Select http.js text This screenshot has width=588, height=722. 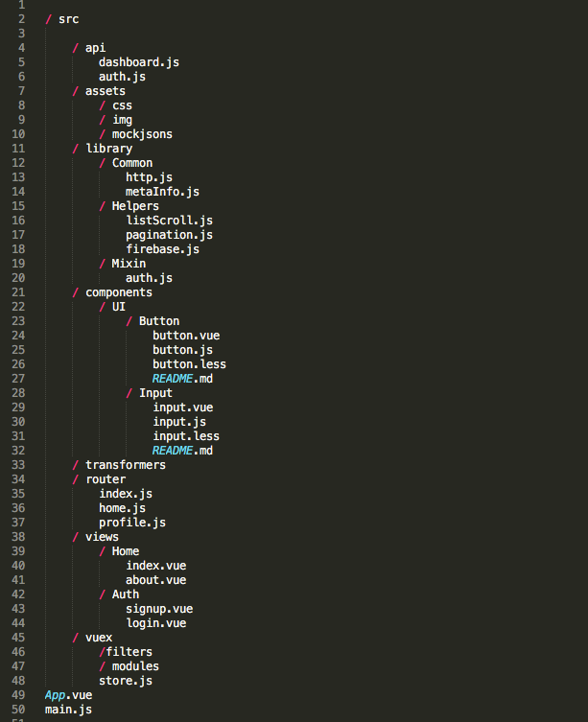click(x=149, y=177)
